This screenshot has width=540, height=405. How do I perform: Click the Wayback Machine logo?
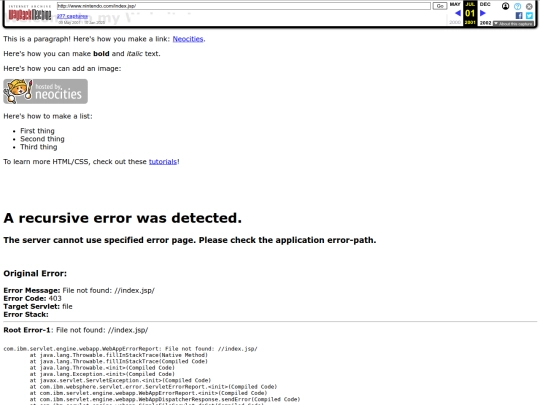tap(30, 13)
